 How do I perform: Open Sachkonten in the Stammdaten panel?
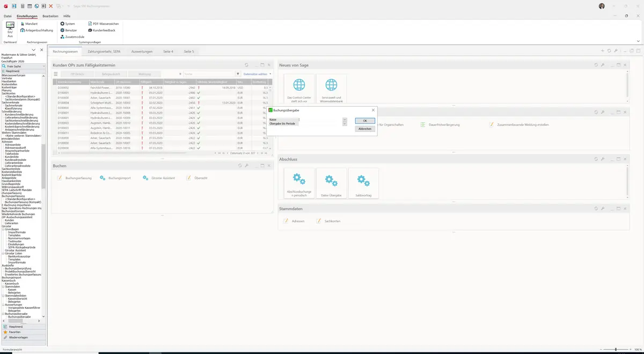pyautogui.click(x=328, y=221)
